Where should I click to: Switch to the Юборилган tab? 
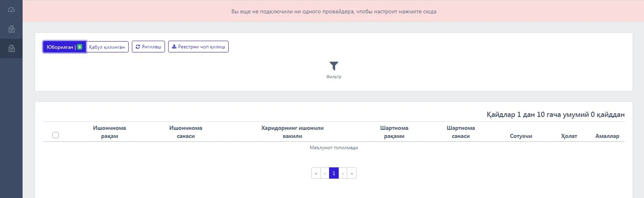pos(60,47)
